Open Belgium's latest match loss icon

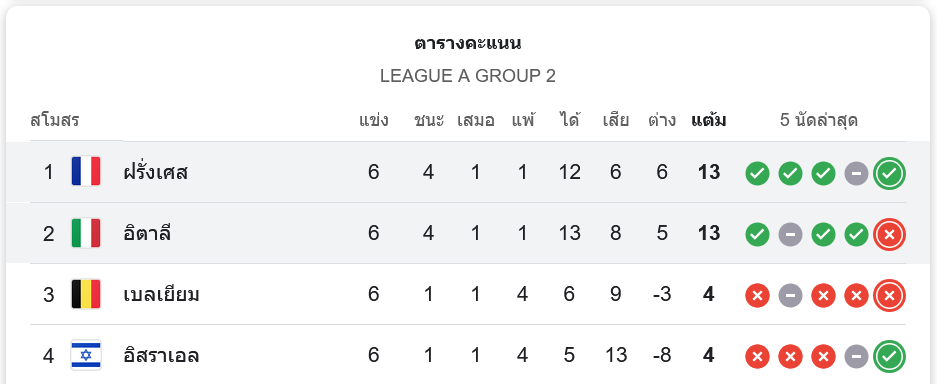(889, 296)
